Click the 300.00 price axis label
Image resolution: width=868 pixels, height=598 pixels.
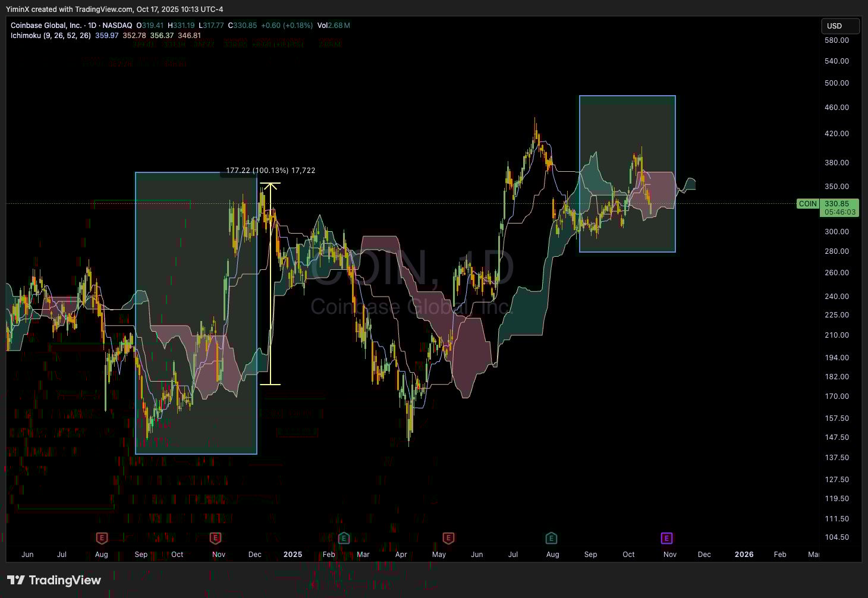pyautogui.click(x=836, y=232)
